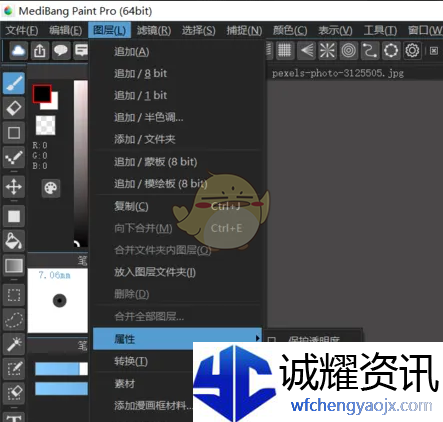
Task: Select the Eraser tool
Action: [x=14, y=108]
